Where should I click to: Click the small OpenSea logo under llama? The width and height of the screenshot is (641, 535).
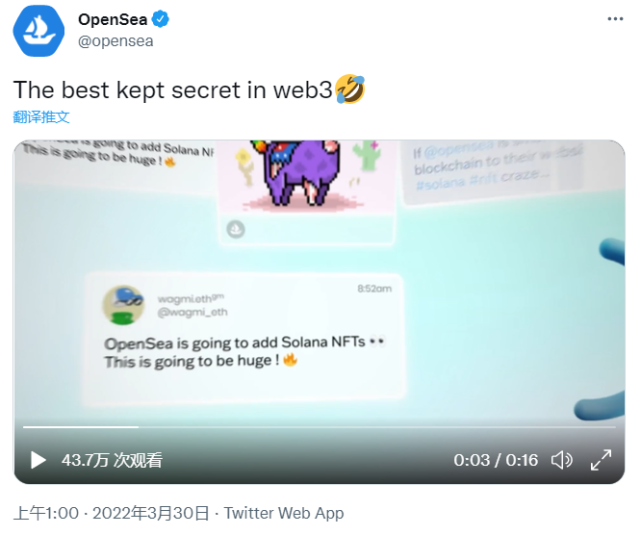(236, 229)
